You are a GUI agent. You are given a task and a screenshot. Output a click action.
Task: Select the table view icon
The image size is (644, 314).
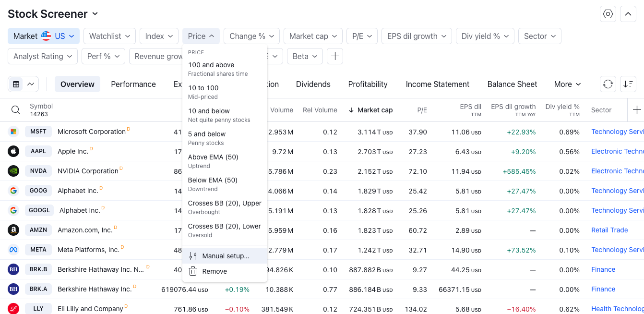point(16,84)
